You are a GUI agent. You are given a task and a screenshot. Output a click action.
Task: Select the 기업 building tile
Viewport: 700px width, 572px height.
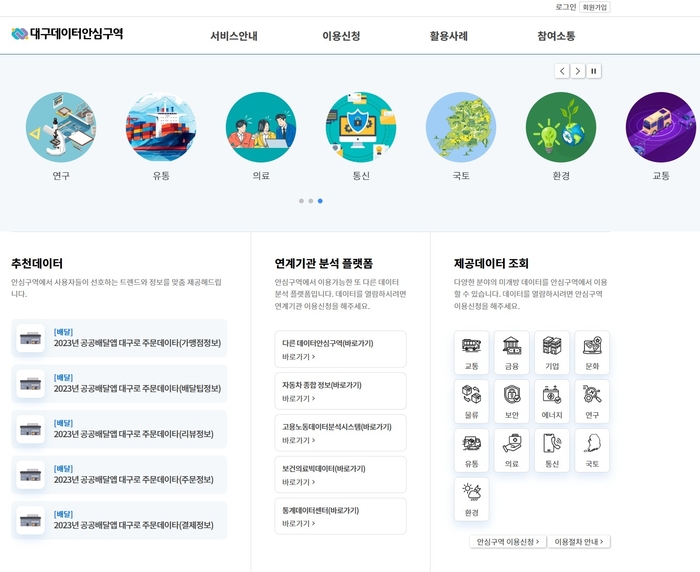[x=552, y=353]
